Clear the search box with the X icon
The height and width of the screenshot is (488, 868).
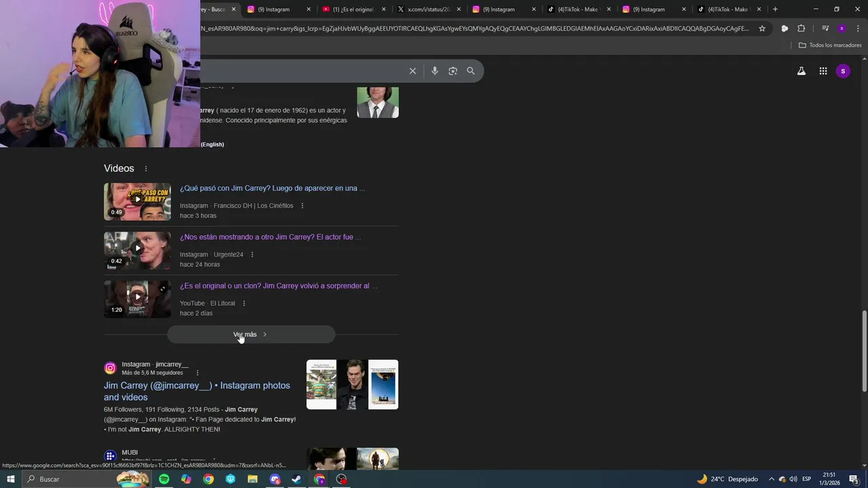(x=412, y=71)
